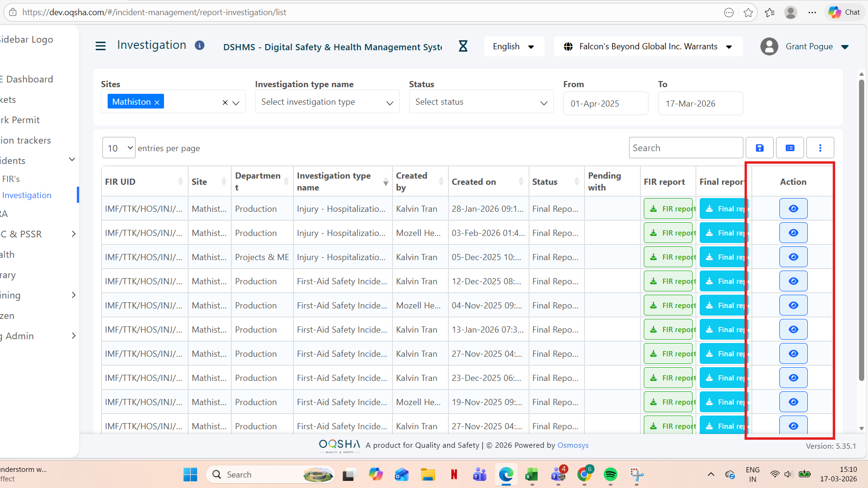
Task: Open the three-dot table options menu
Action: point(820,148)
